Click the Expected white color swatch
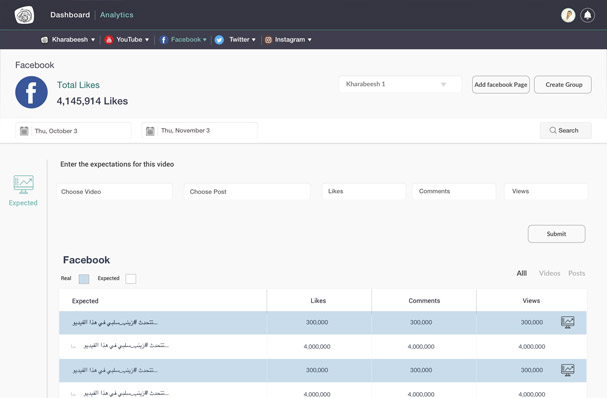 (x=131, y=279)
